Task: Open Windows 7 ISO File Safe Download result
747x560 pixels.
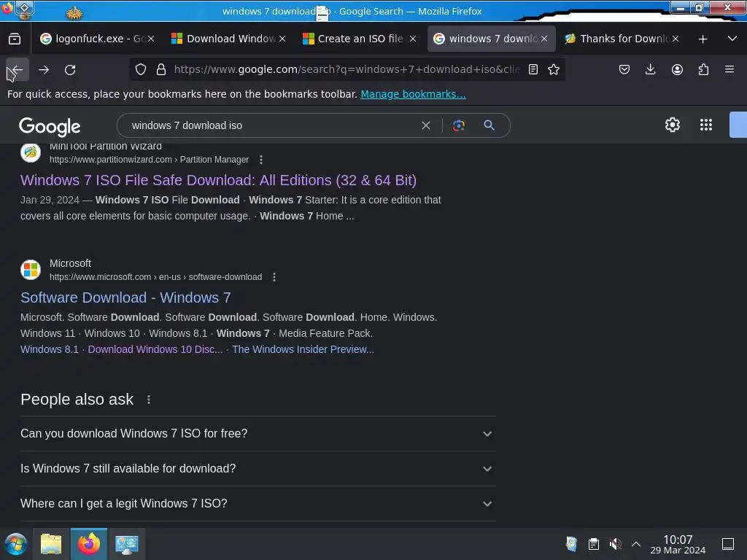Action: 218,181
